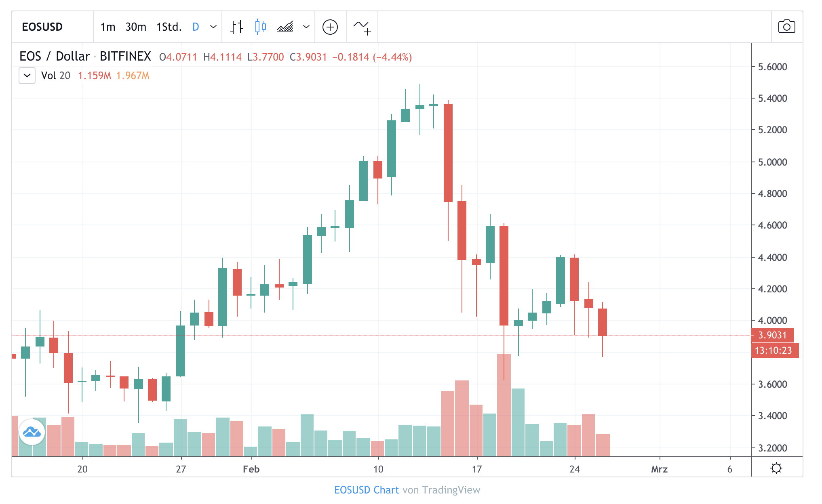Screen dimensions: 822x504
Task: Open the indicators icon with plus
Action: (362, 27)
